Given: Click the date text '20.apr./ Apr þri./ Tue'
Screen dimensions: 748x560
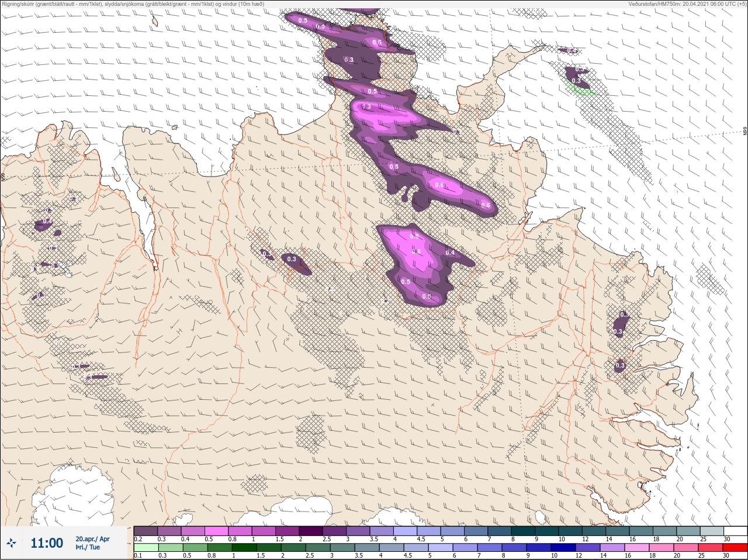Looking at the screenshot, I should click(92, 543).
